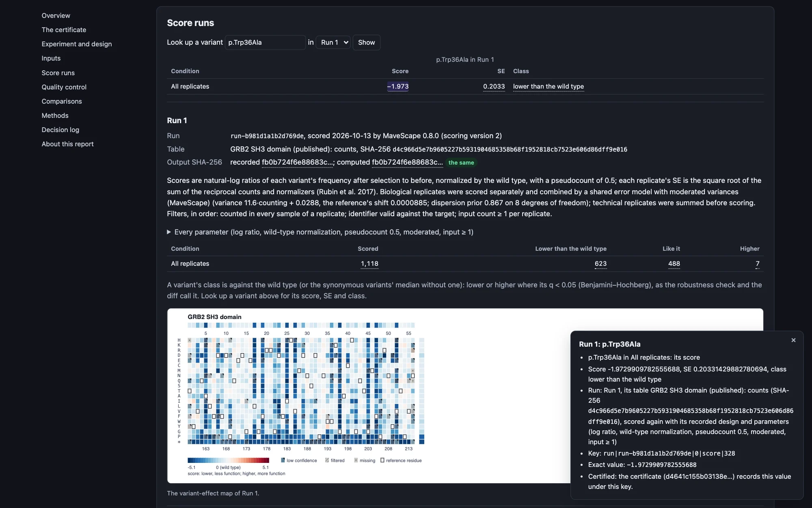Open About this report link
Screen dimensions: 812x508
coord(67,144)
